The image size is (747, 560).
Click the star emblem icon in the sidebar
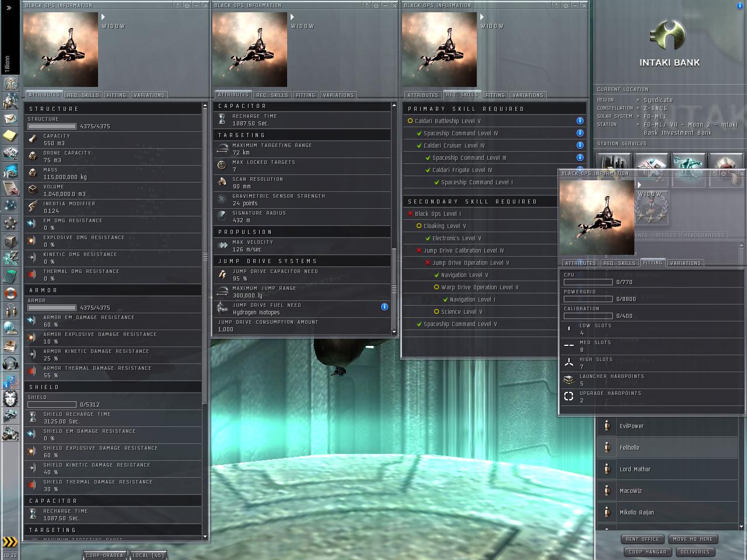point(10,223)
